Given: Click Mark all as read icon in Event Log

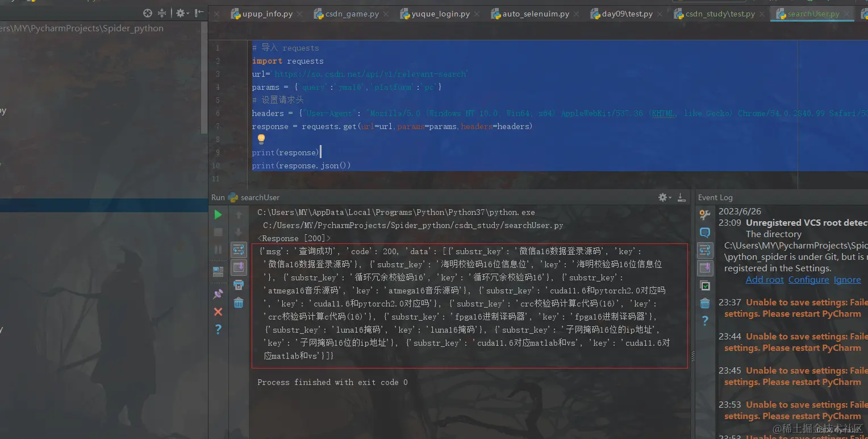Looking at the screenshot, I should pyautogui.click(x=705, y=285).
